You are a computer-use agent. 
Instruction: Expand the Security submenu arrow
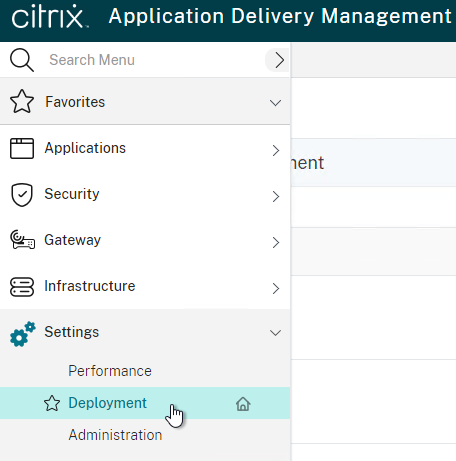pos(276,197)
